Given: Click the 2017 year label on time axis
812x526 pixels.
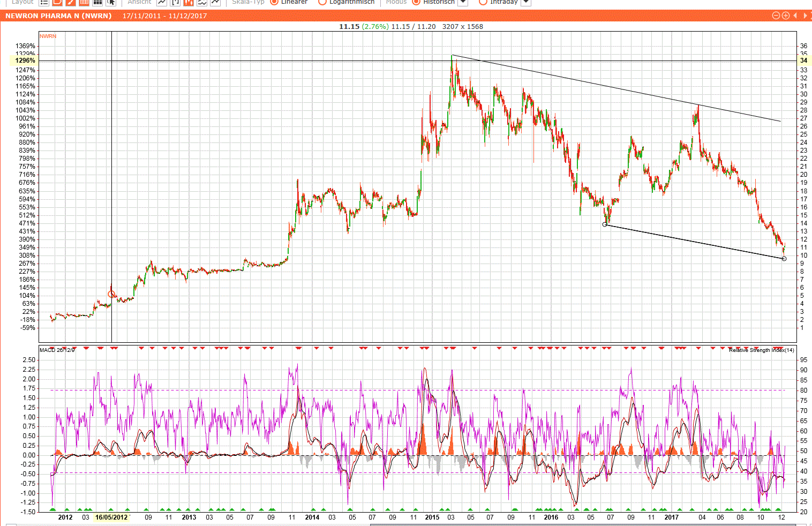Looking at the screenshot, I should 671,517.
